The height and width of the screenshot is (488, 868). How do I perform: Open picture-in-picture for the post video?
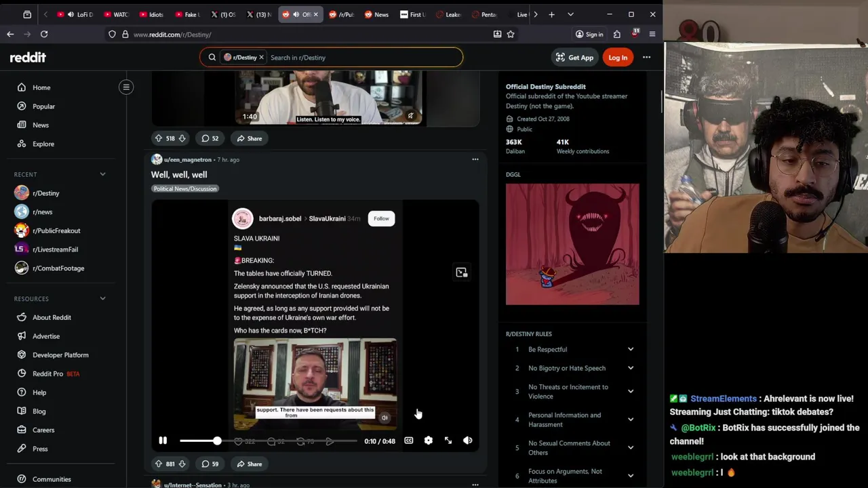click(462, 272)
